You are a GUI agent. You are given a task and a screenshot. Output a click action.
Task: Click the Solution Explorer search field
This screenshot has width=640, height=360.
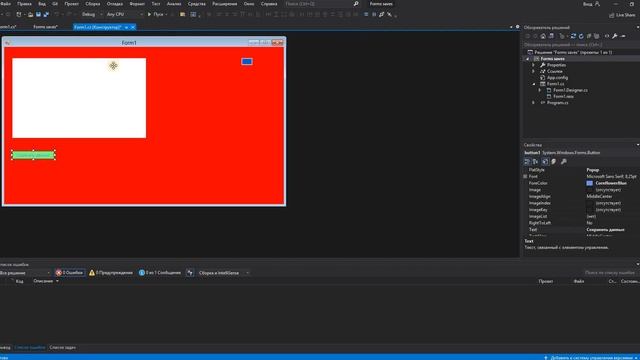[x=580, y=44]
